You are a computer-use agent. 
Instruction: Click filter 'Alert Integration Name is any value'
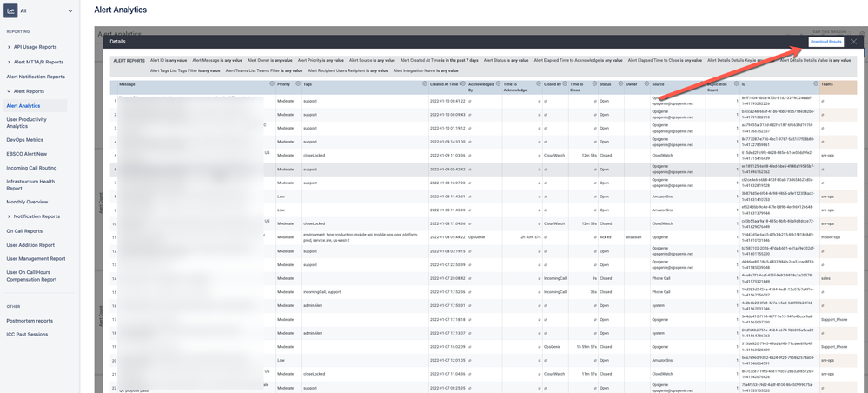pyautogui.click(x=426, y=70)
